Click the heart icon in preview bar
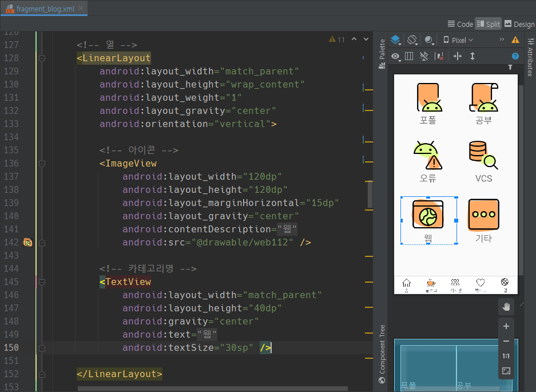The height and width of the screenshot is (392, 536). (481, 283)
